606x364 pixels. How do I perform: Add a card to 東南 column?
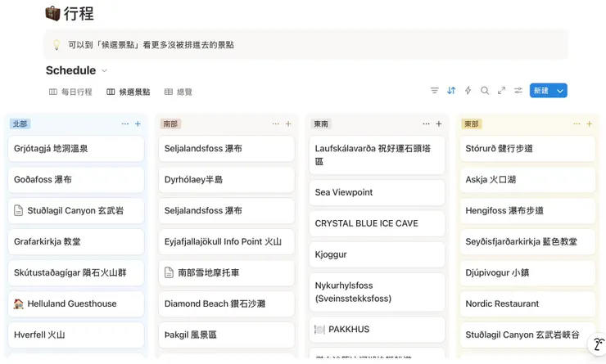pos(439,124)
